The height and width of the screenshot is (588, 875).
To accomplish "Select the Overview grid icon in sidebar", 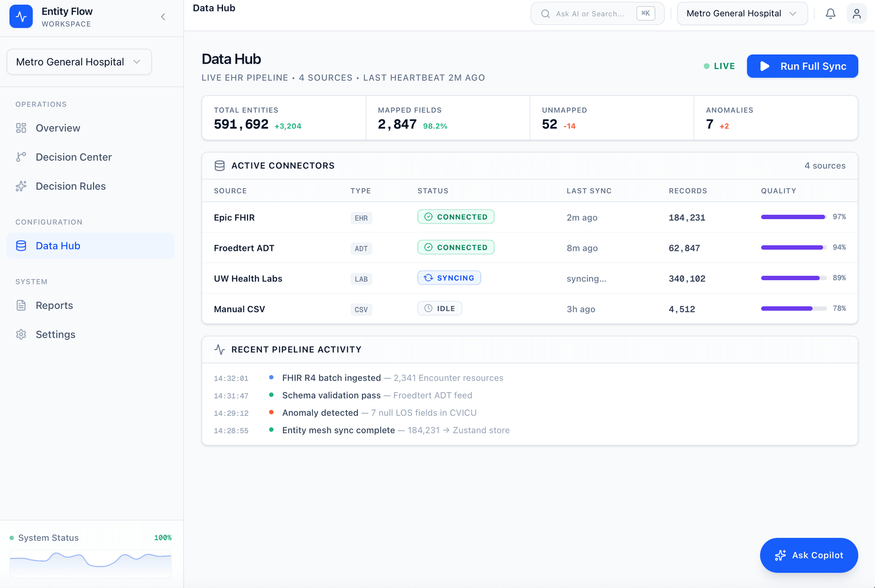I will coord(21,128).
